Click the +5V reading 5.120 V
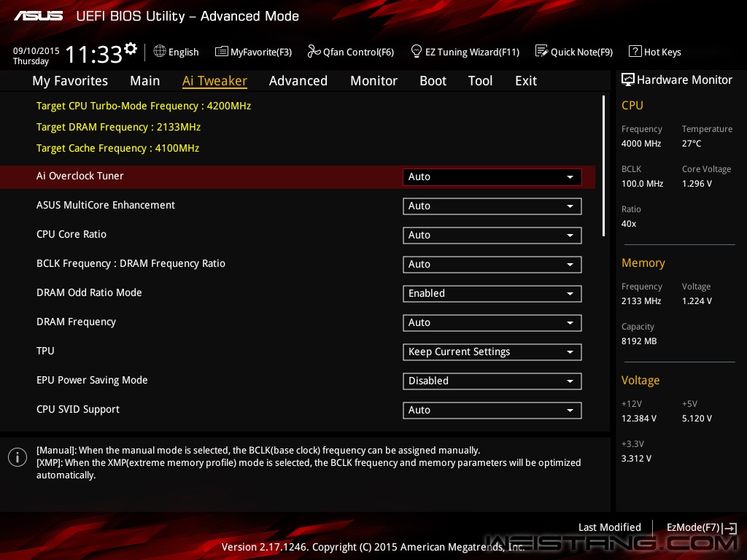 tap(697, 418)
